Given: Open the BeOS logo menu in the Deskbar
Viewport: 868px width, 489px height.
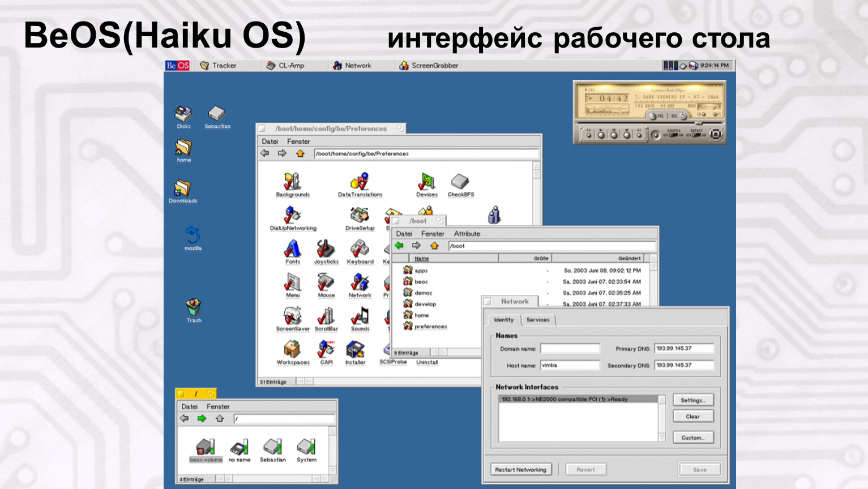Looking at the screenshot, I should click(x=177, y=66).
